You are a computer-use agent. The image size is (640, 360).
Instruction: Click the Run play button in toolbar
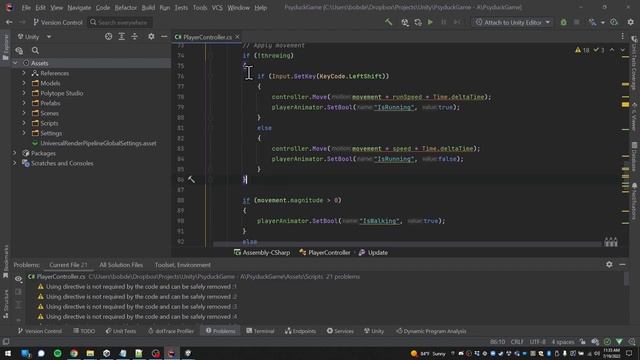click(430, 22)
